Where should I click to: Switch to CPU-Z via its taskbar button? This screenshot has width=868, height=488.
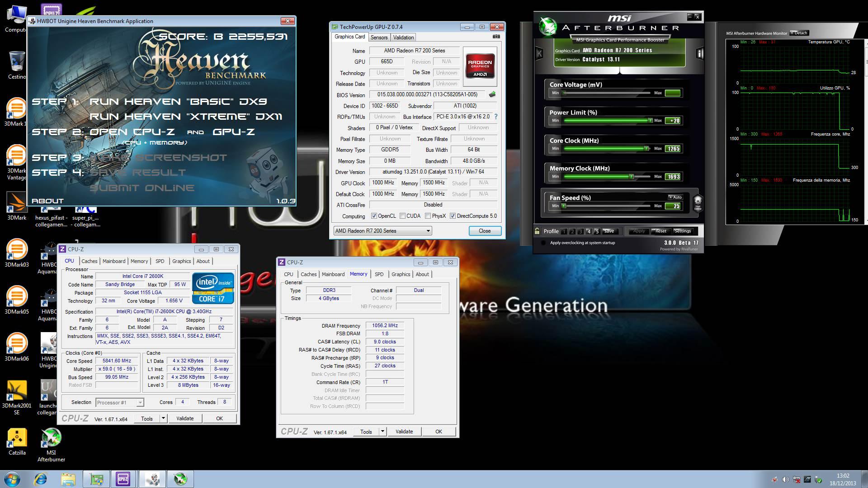pyautogui.click(x=123, y=479)
